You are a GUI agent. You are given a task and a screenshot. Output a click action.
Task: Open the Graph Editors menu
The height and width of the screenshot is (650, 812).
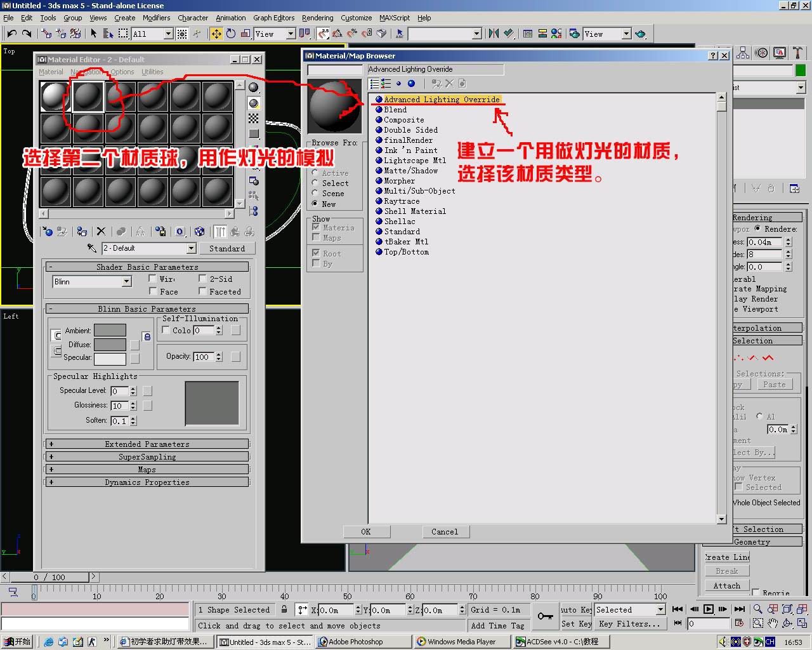tap(273, 18)
